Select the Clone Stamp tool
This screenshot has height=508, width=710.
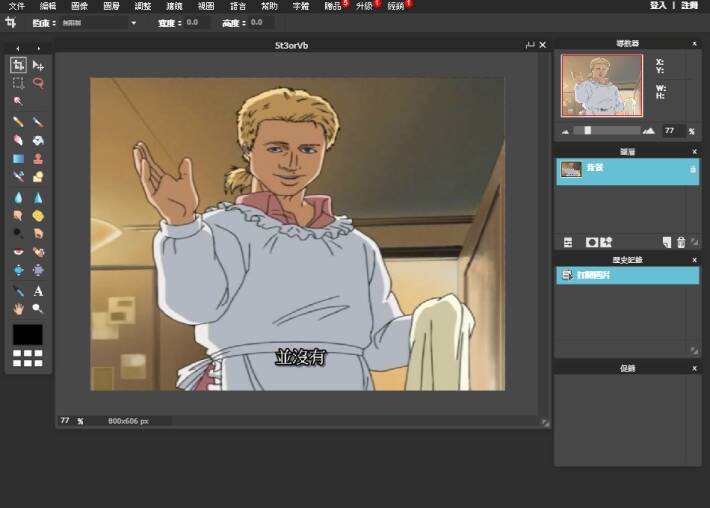point(38,158)
